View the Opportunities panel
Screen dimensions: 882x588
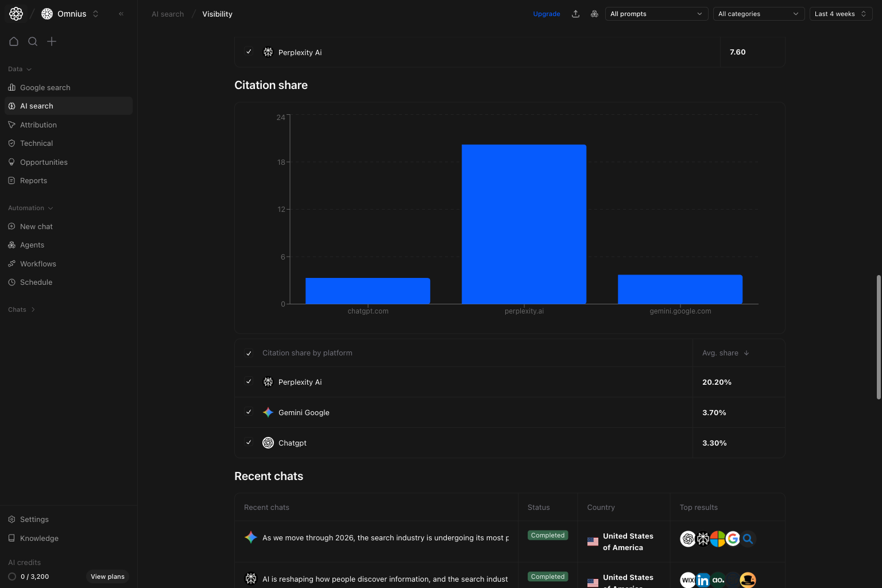pos(44,162)
